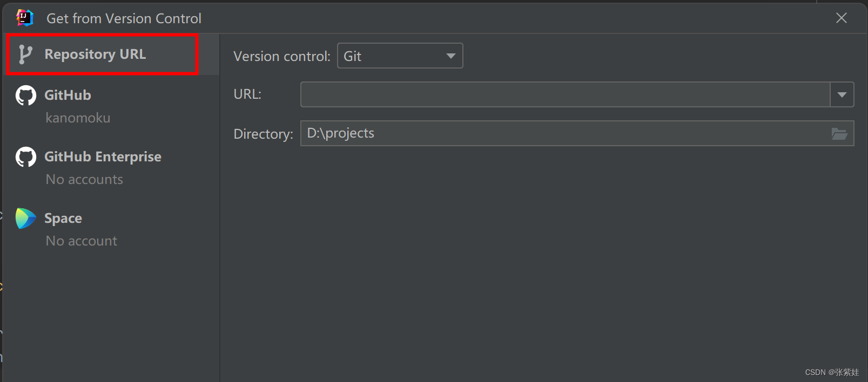
Task: Click the kanomoku account name
Action: click(78, 118)
